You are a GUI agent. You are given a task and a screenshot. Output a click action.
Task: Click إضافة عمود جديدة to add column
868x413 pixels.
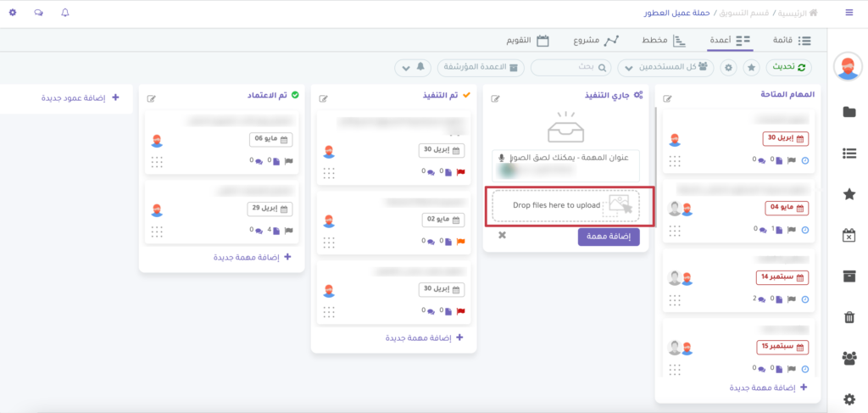[81, 98]
